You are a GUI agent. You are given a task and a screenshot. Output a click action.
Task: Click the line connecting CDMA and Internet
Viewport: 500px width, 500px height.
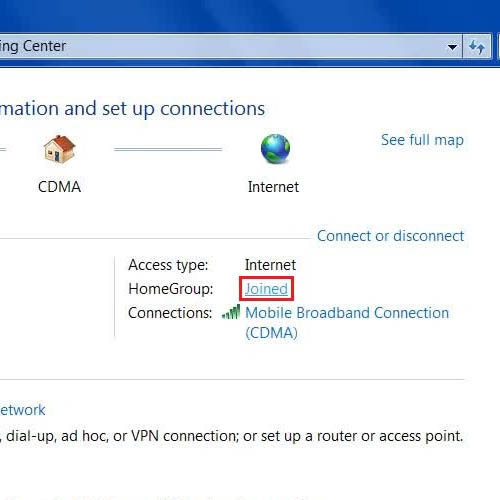pyautogui.click(x=168, y=149)
